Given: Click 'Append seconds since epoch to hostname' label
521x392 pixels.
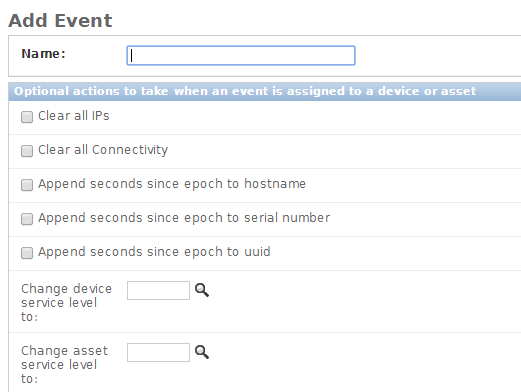Looking at the screenshot, I should point(172,184).
